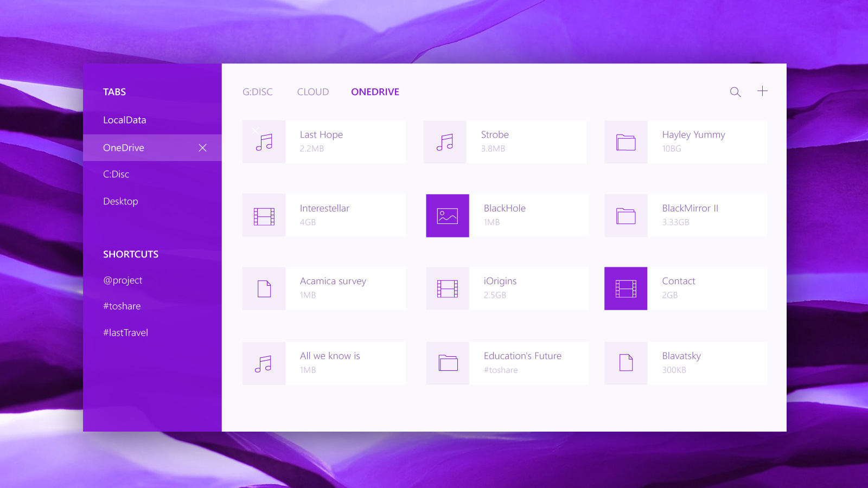Click the iOrigins file name

click(500, 281)
